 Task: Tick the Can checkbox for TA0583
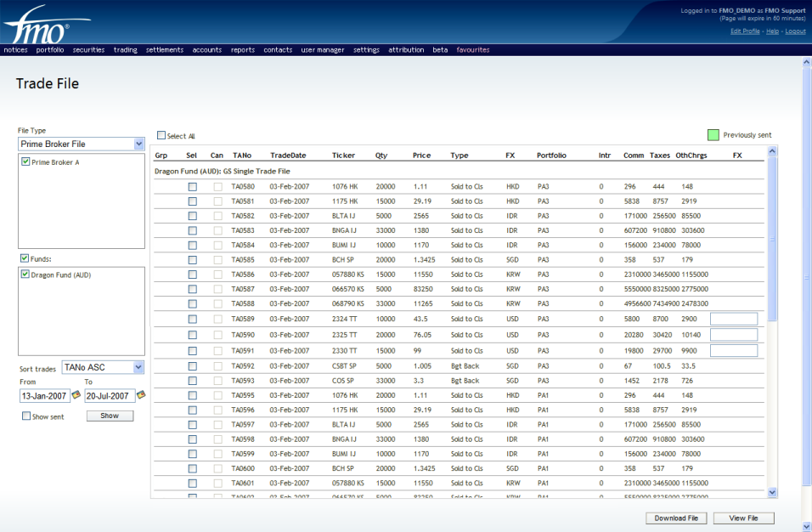218,230
